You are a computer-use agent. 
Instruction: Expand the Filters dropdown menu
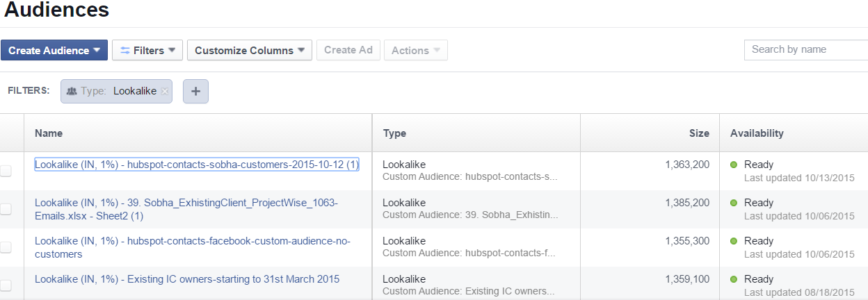click(147, 50)
